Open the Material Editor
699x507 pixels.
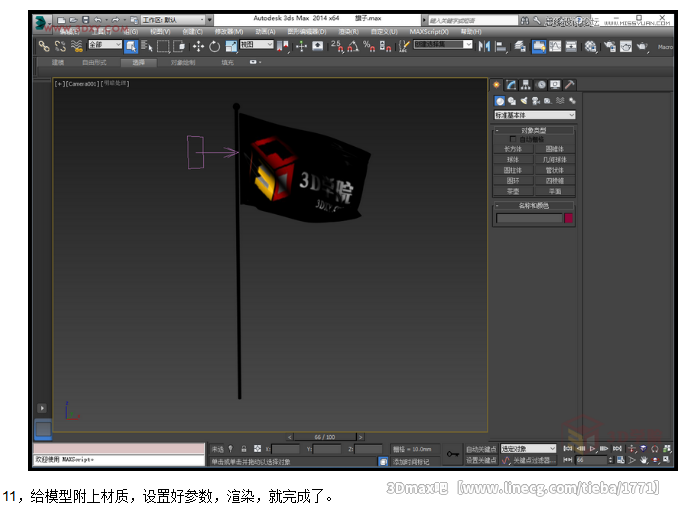590,46
